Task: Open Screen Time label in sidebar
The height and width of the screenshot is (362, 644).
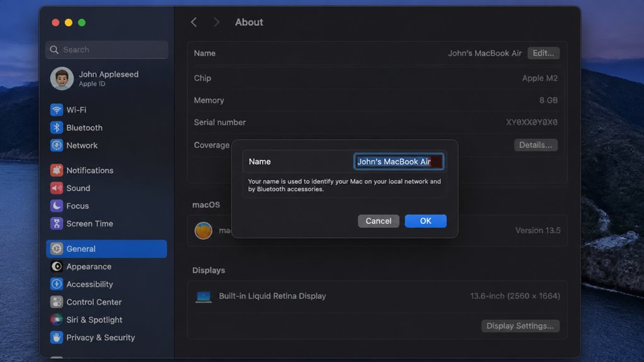Action: click(89, 223)
